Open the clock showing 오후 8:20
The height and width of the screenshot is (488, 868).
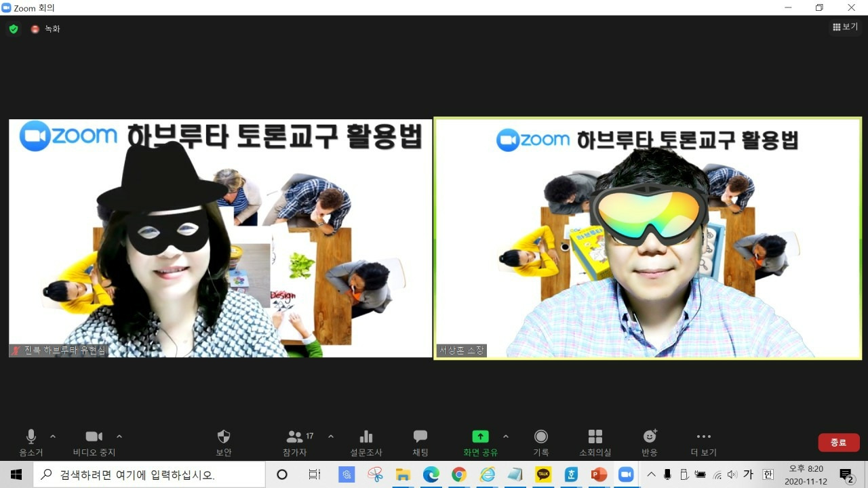click(x=805, y=474)
